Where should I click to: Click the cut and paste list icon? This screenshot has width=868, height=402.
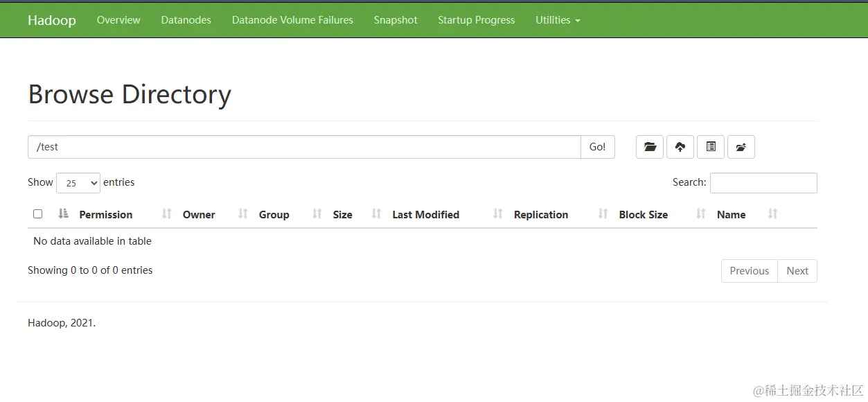pos(711,147)
